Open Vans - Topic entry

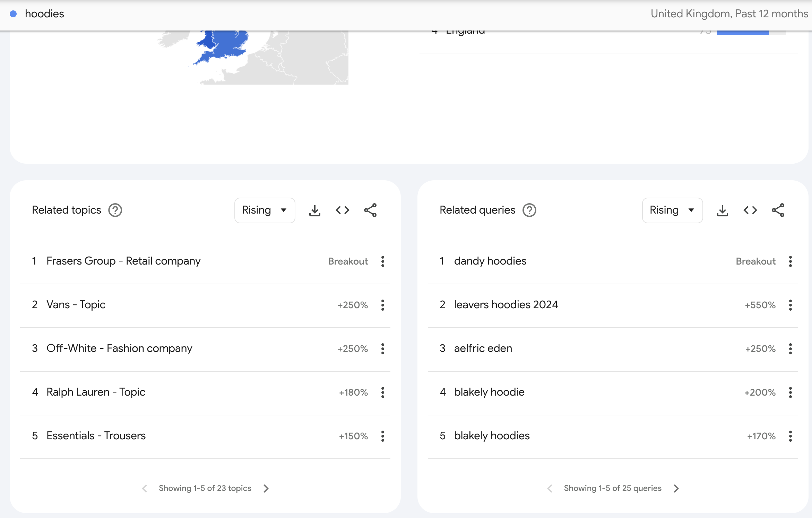[x=76, y=305]
